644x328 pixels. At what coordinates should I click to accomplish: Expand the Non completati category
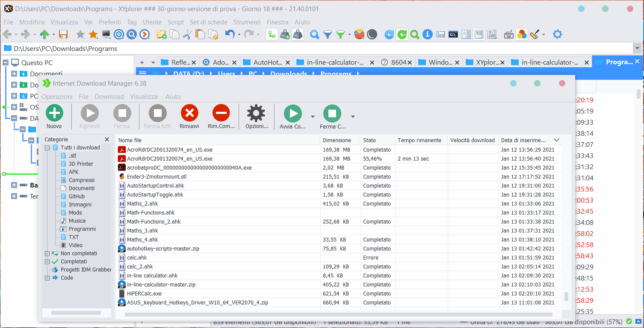coord(47,253)
